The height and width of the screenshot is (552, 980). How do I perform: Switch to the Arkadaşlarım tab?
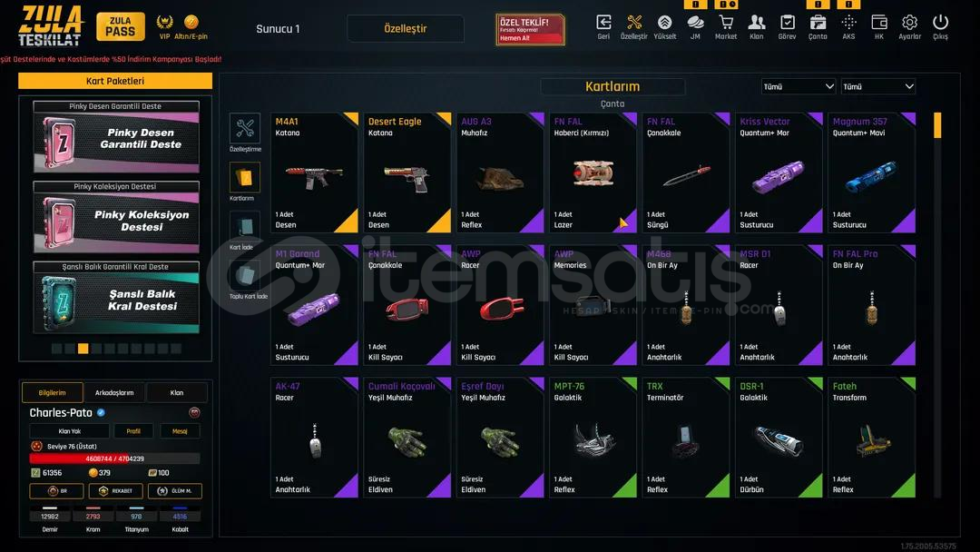pyautogui.click(x=114, y=392)
